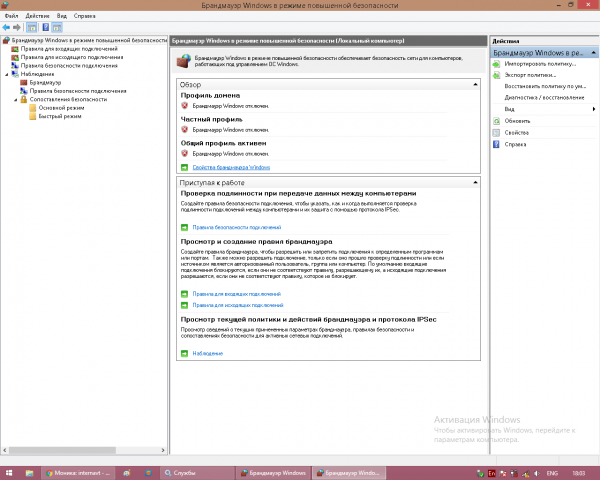Click the Экспорт политики icon in Actions pane
Image resolution: width=600 pixels, height=480 pixels.
pyautogui.click(x=497, y=75)
